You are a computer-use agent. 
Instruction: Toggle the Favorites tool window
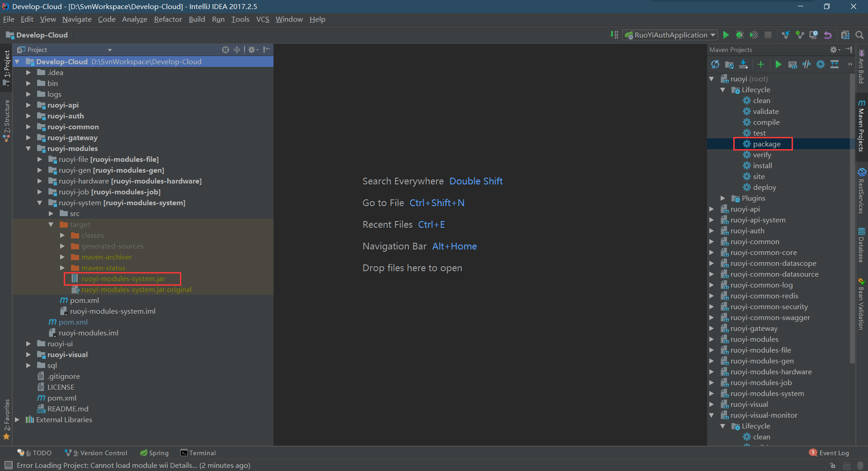coord(6,419)
